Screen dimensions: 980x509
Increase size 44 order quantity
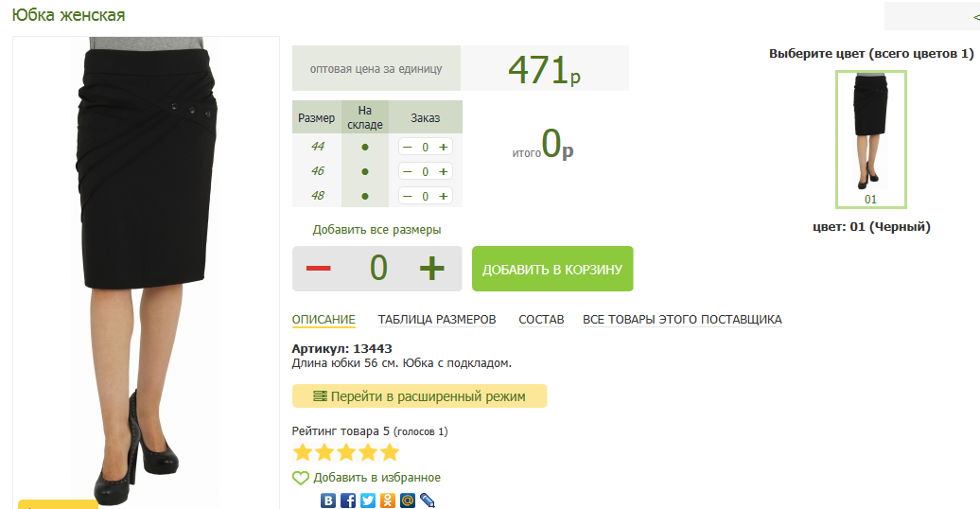(x=443, y=147)
